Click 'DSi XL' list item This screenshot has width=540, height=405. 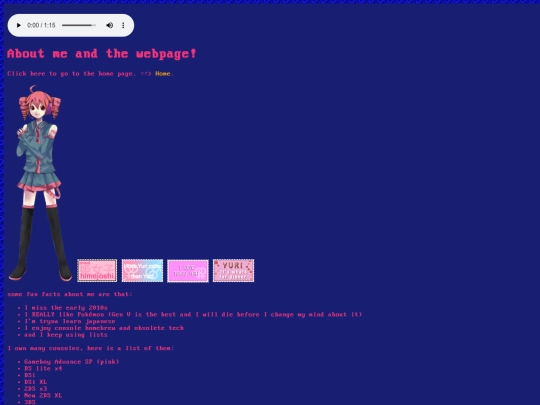point(35,382)
